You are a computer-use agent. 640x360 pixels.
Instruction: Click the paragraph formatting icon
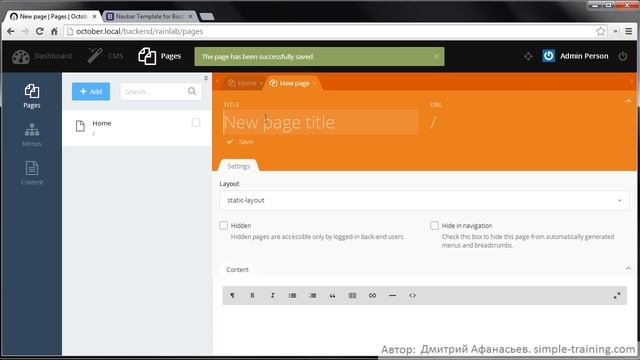pos(232,296)
